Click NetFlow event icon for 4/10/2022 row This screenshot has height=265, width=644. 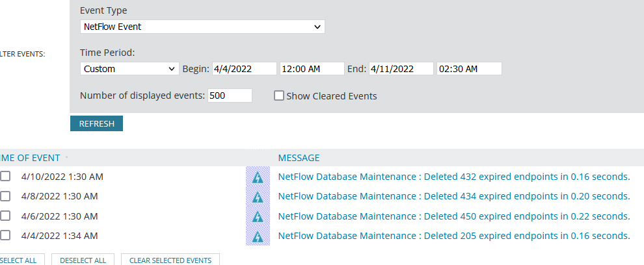click(x=258, y=177)
